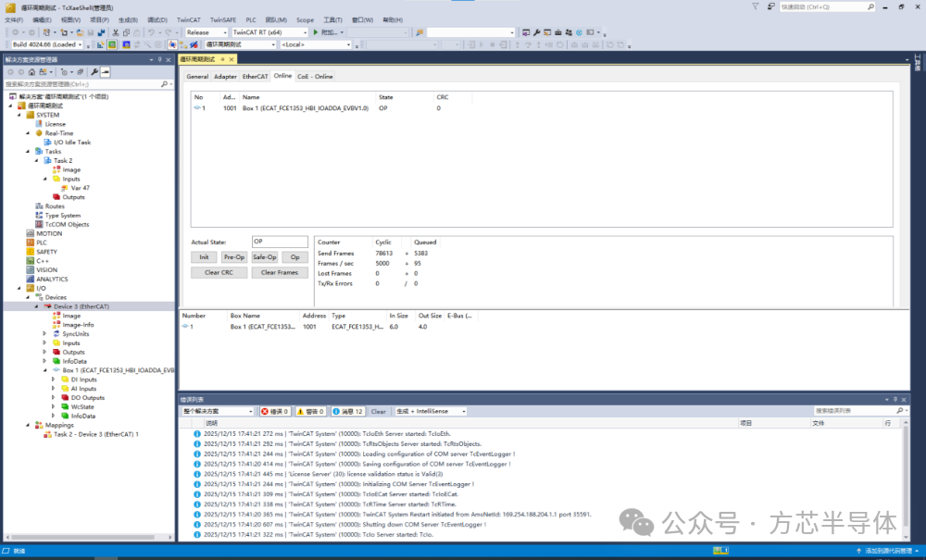Click the Cut scissors icon

[x=116, y=32]
